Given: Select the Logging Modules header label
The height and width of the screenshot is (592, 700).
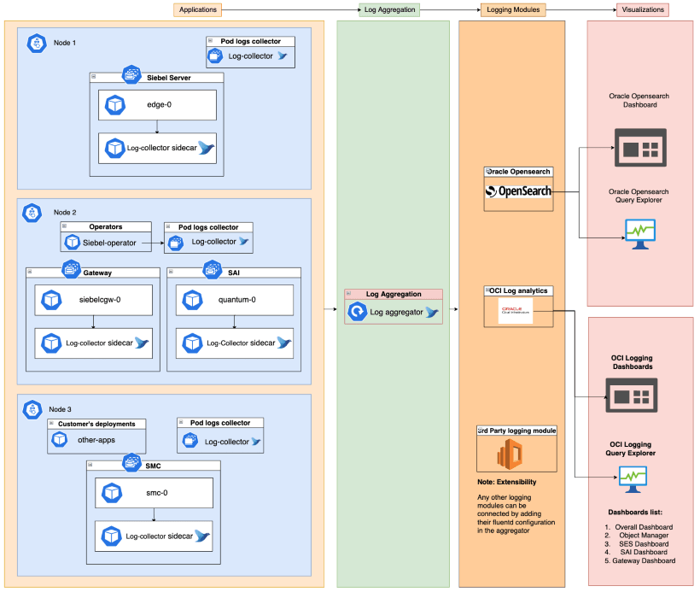Looking at the screenshot, I should (513, 9).
